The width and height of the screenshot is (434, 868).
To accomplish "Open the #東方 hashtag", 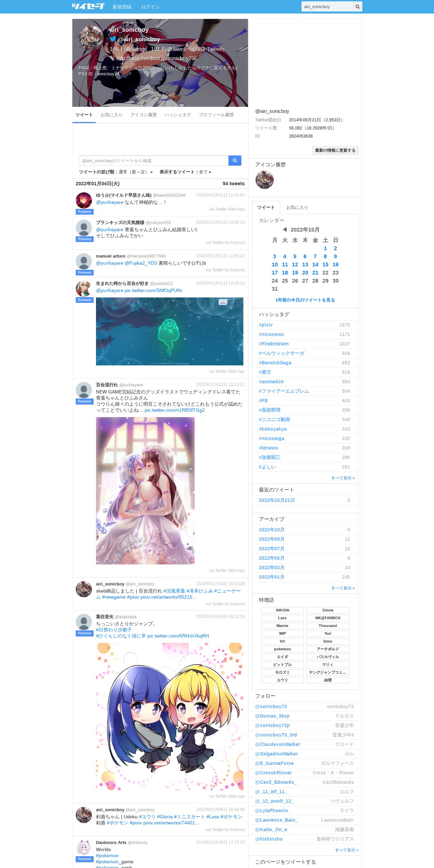I will (x=265, y=372).
